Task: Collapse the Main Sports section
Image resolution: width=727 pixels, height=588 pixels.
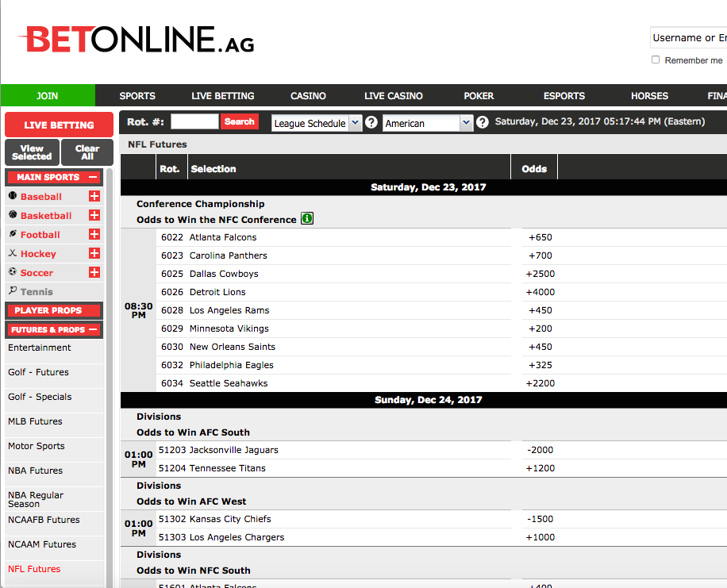Action: [x=93, y=177]
